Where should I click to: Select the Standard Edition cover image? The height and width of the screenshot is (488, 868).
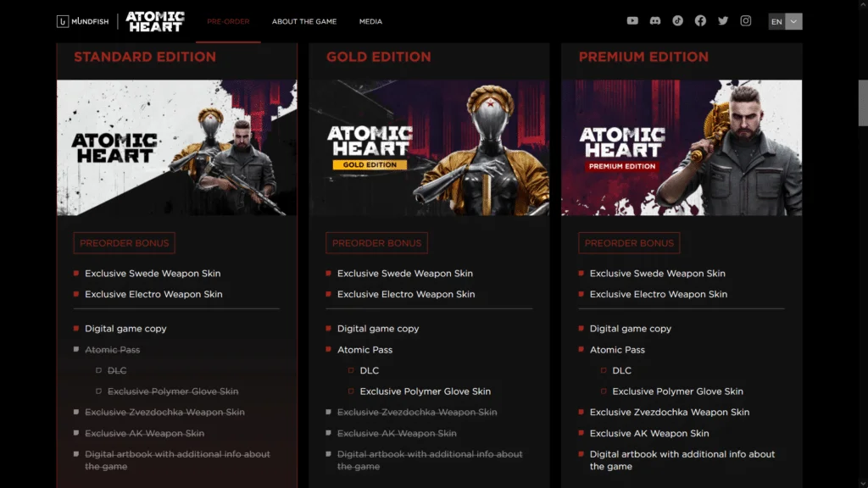176,147
